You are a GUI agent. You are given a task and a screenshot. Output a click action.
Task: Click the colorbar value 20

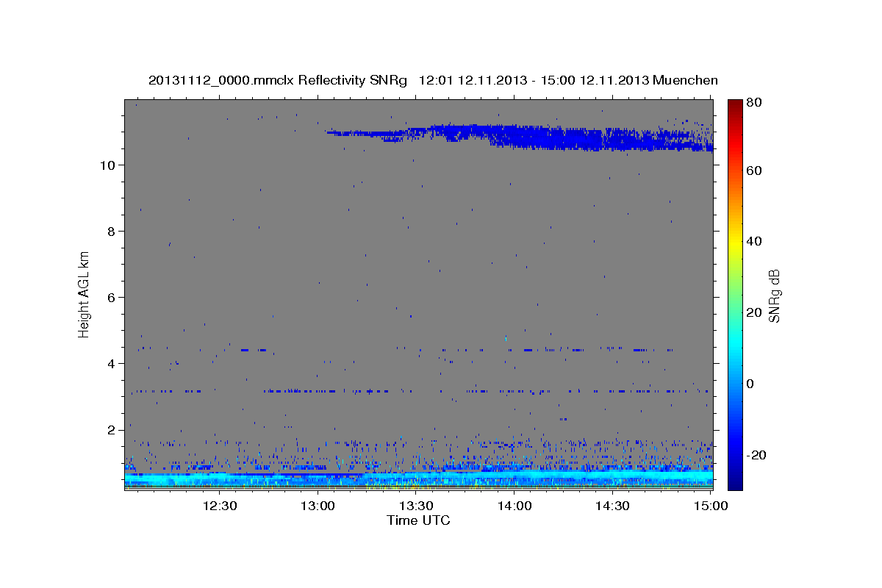click(x=756, y=312)
